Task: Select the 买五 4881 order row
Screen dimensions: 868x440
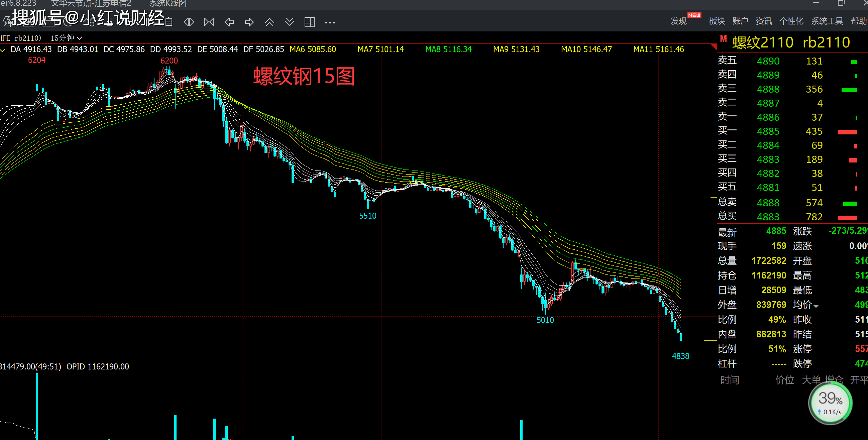Action: [x=792, y=187]
